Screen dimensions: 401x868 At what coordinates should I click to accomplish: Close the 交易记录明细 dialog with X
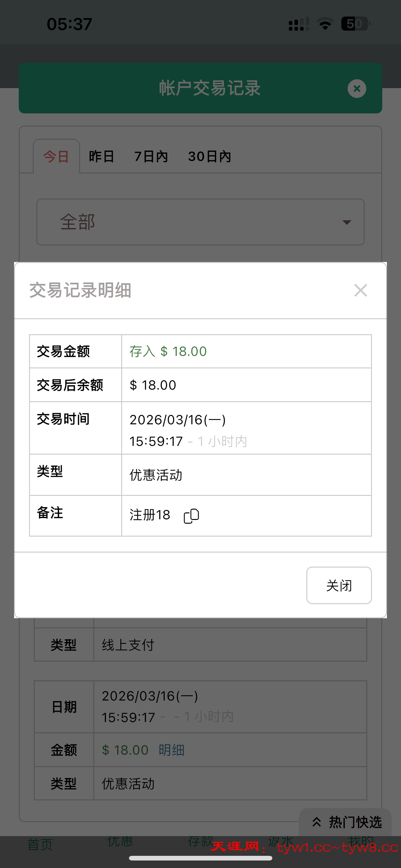click(x=360, y=290)
